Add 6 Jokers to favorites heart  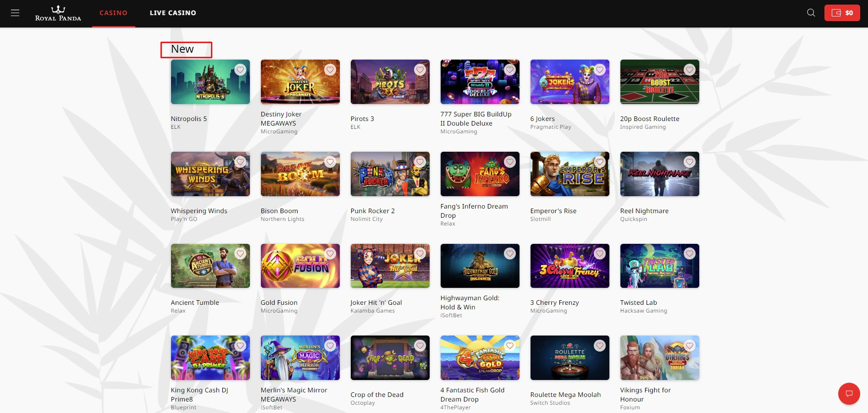coord(600,70)
